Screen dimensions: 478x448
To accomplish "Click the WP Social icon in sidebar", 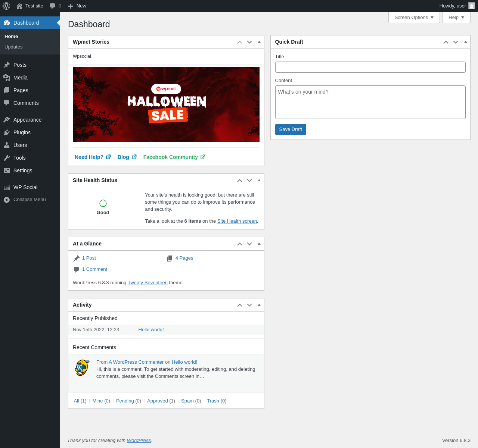I will [7, 187].
